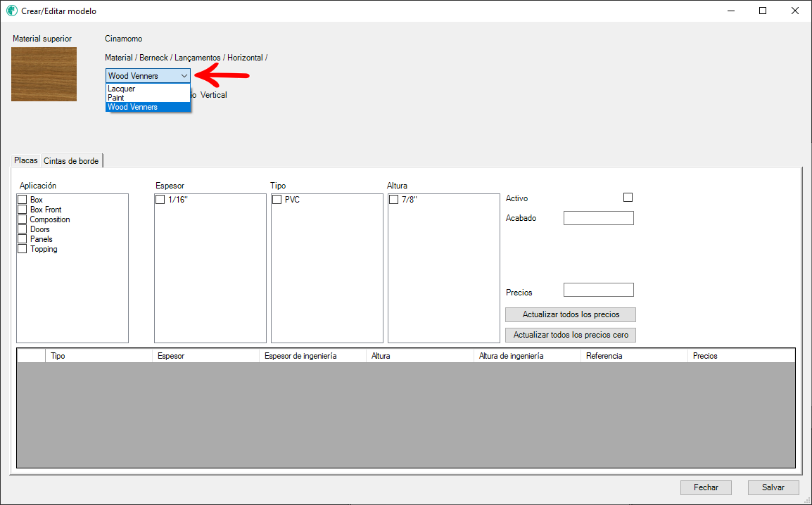Select Wood Venners in the dropdown list
The image size is (812, 505).
(148, 107)
